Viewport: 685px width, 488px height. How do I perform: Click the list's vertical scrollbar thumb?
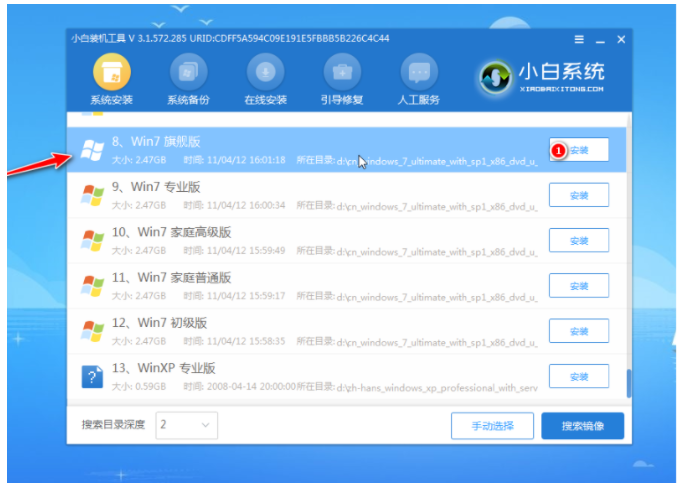[x=629, y=384]
